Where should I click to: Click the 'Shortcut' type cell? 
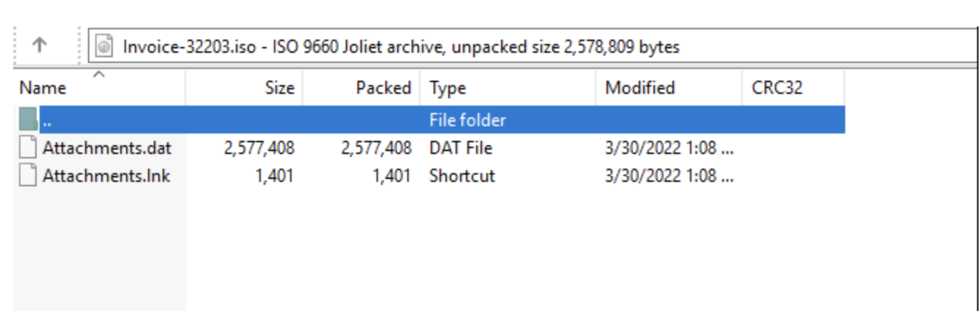pyautogui.click(x=462, y=176)
